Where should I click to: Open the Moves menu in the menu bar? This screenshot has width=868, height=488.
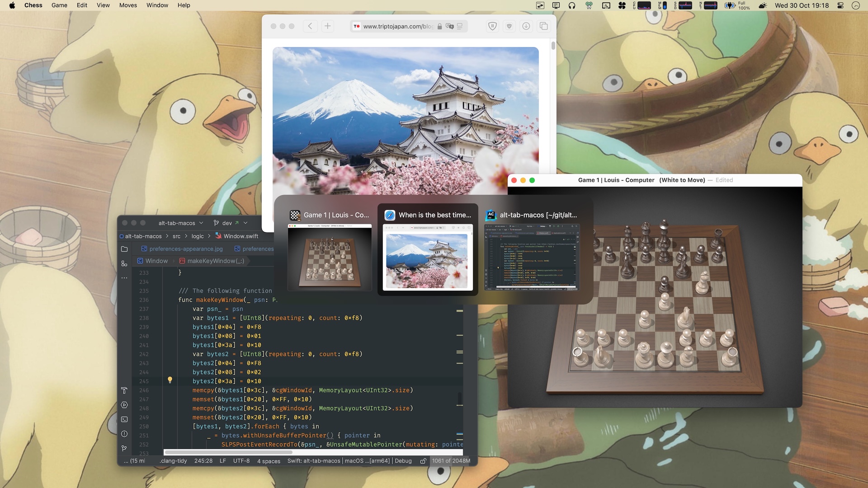(x=128, y=5)
